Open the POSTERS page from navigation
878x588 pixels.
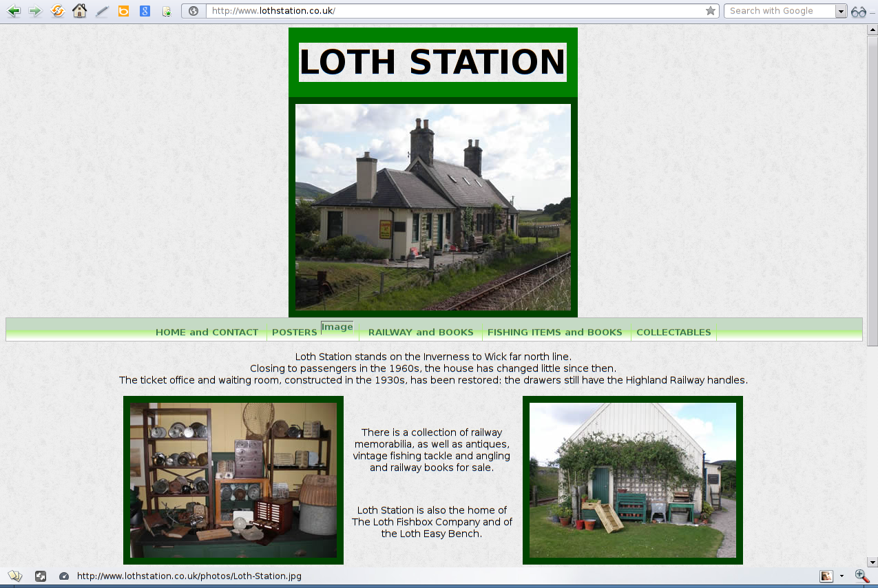(x=294, y=333)
